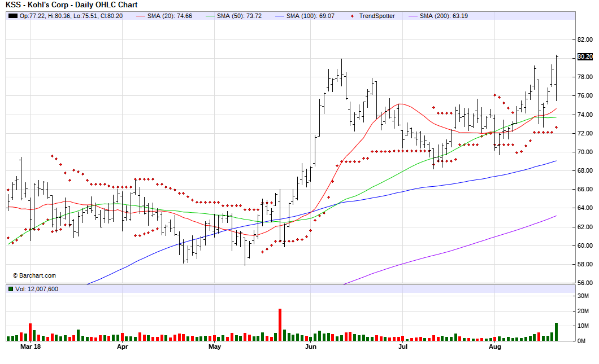Click the 20M volume axis label

[583, 311]
